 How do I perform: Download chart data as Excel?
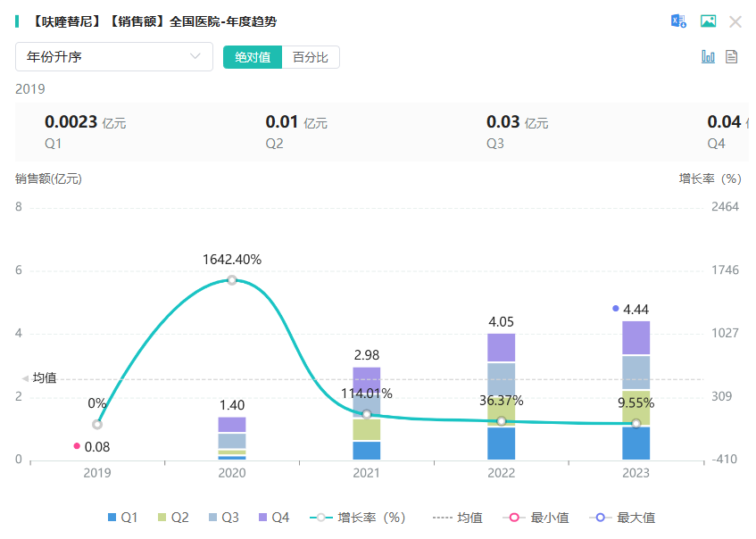(x=679, y=21)
